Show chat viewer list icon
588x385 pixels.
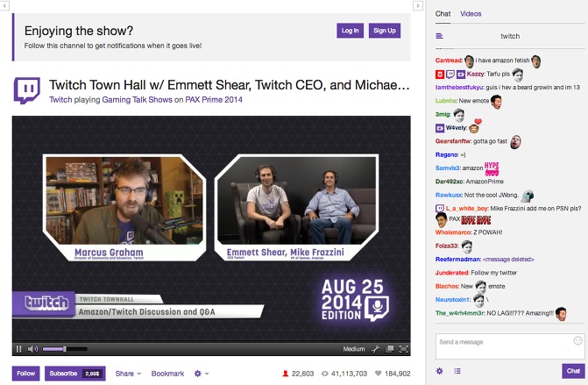click(x=457, y=372)
